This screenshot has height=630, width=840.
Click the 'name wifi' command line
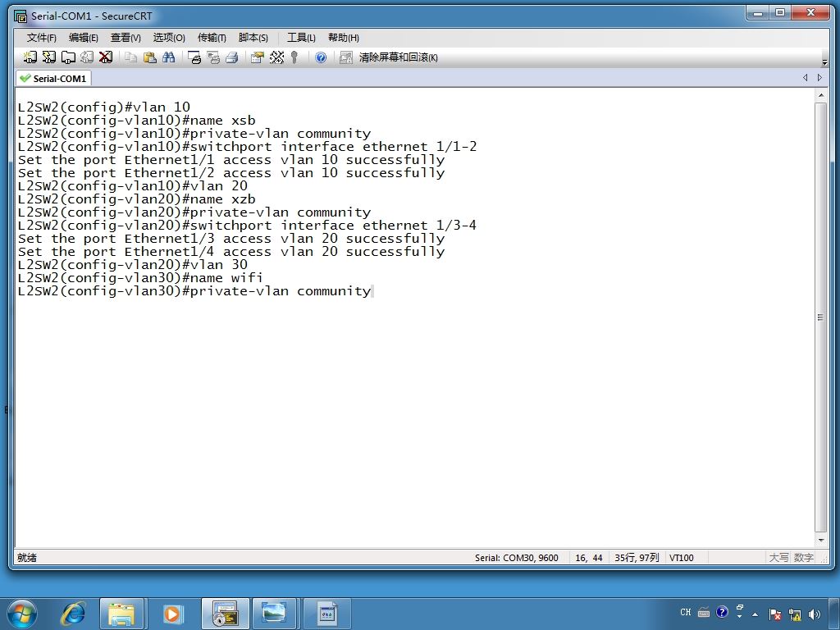point(139,278)
